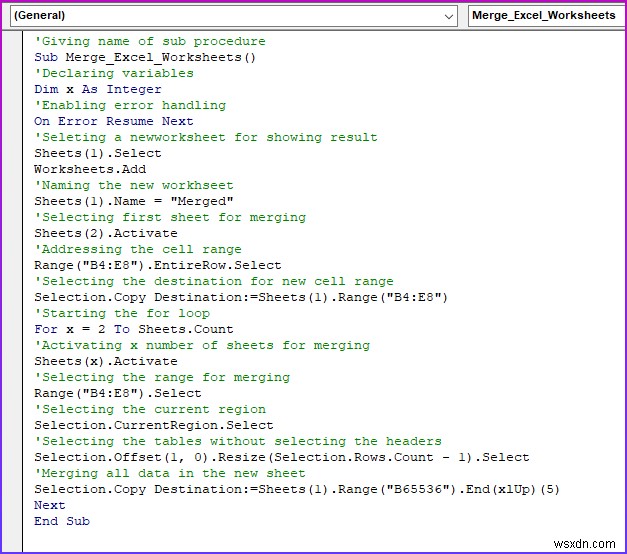The width and height of the screenshot is (627, 554).
Task: Click the Worksheets.Add line
Action: click(90, 169)
